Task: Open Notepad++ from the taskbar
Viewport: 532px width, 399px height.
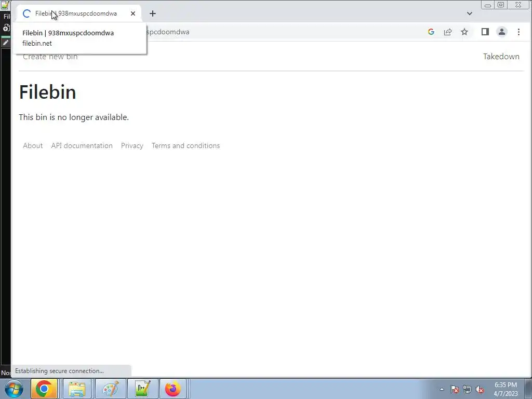Action: pos(143,389)
